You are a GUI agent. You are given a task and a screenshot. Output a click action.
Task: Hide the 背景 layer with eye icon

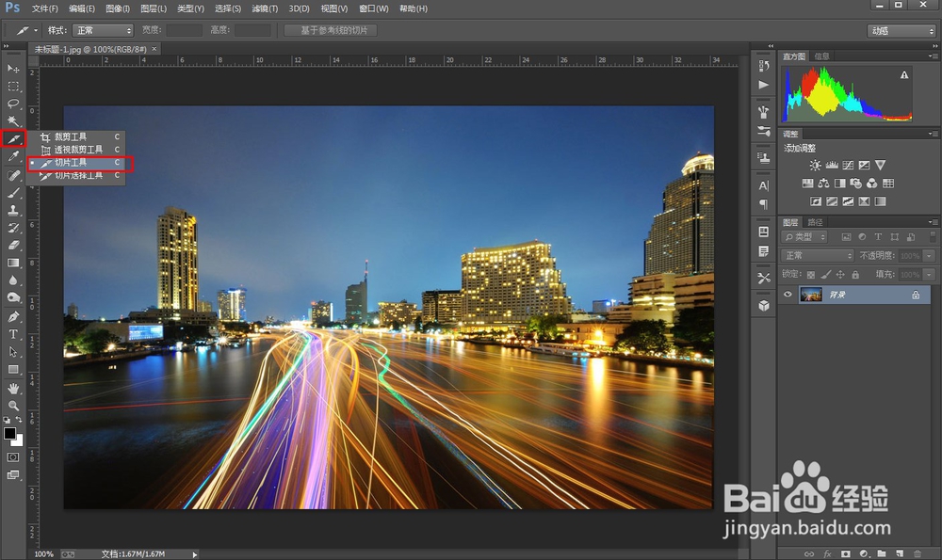[788, 295]
